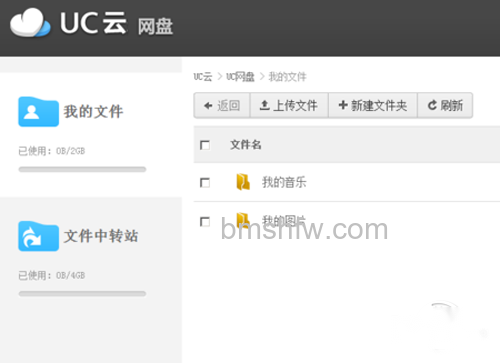
Task: Check the box for 我的音乐 row
Action: (x=205, y=183)
